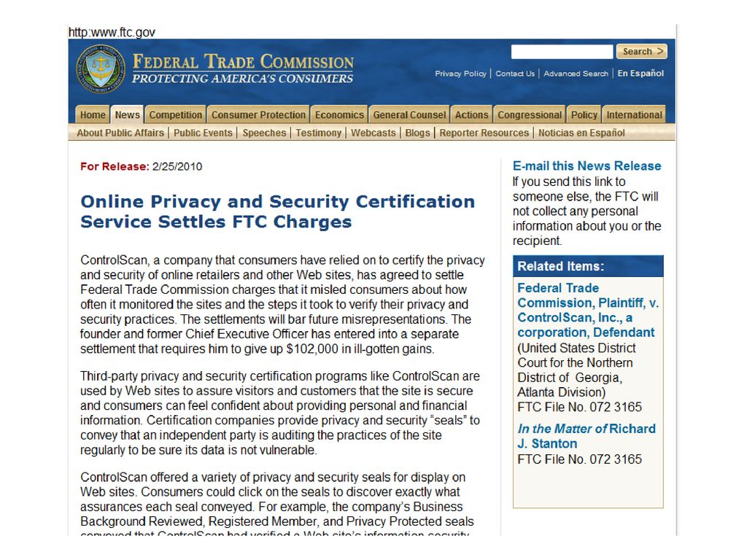
Task: Go to Public Events
Action: 203,133
